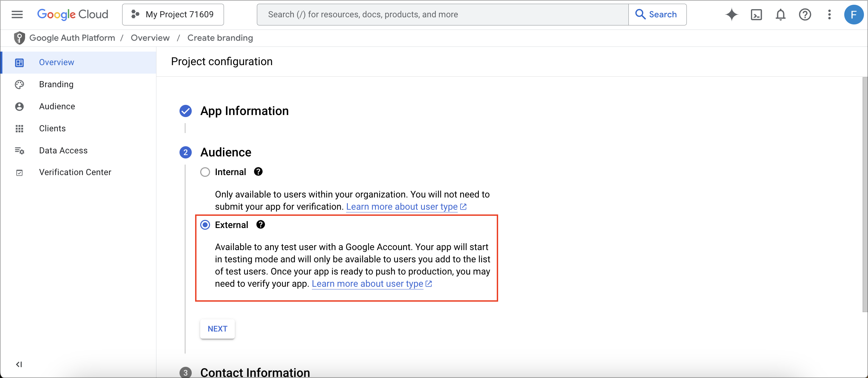
Task: Open the three-dot settings and utilities menu
Action: pos(829,14)
